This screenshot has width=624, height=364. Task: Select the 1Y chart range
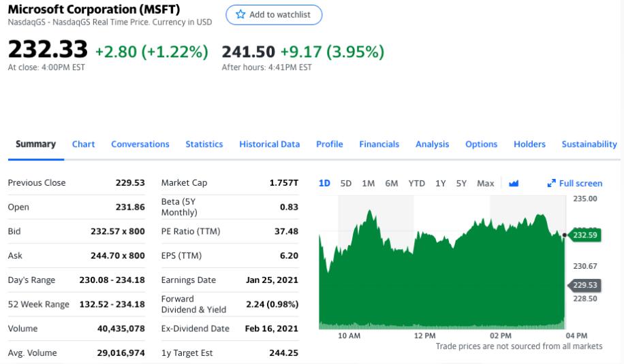pyautogui.click(x=440, y=183)
